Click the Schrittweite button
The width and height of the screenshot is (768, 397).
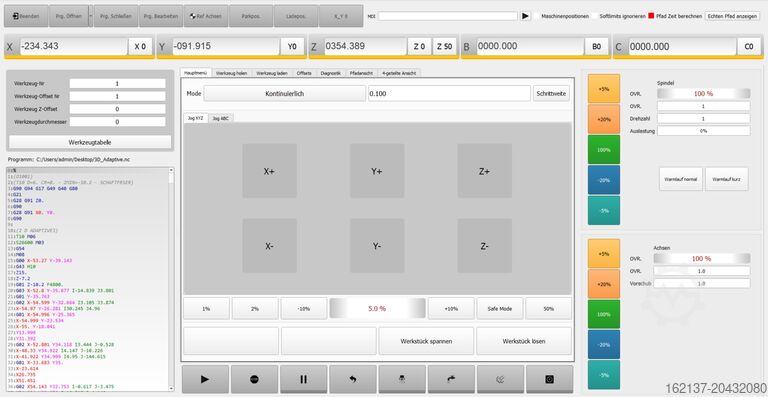tap(552, 93)
